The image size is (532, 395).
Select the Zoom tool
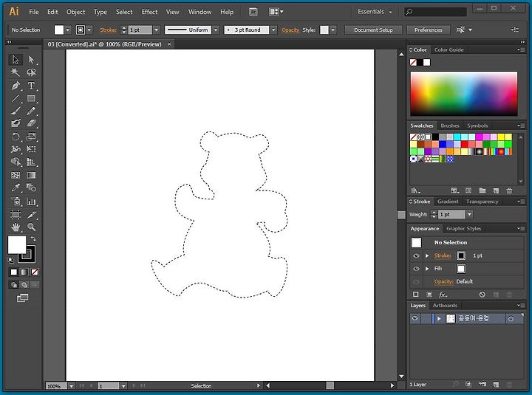(31, 227)
